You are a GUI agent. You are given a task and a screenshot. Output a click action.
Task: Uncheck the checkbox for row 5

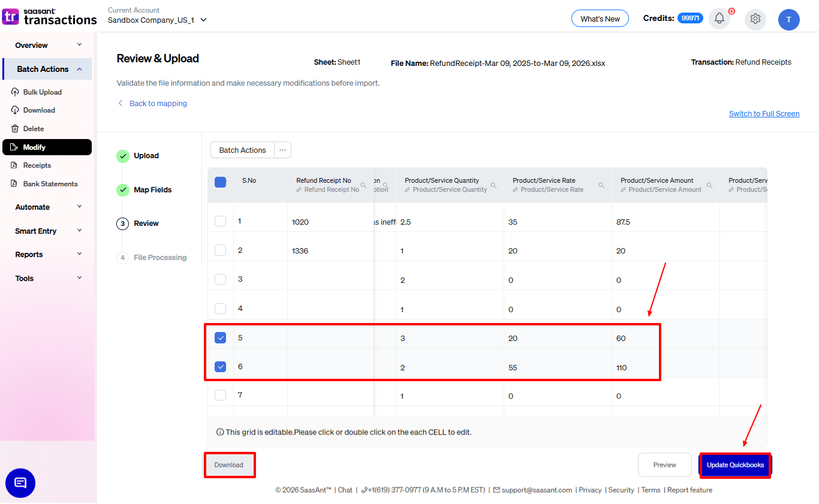tap(221, 338)
